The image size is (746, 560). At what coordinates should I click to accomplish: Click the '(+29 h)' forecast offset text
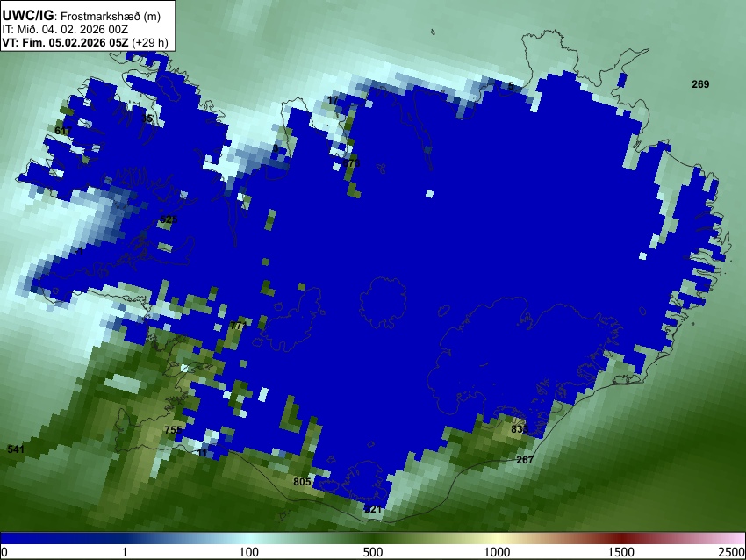click(149, 42)
